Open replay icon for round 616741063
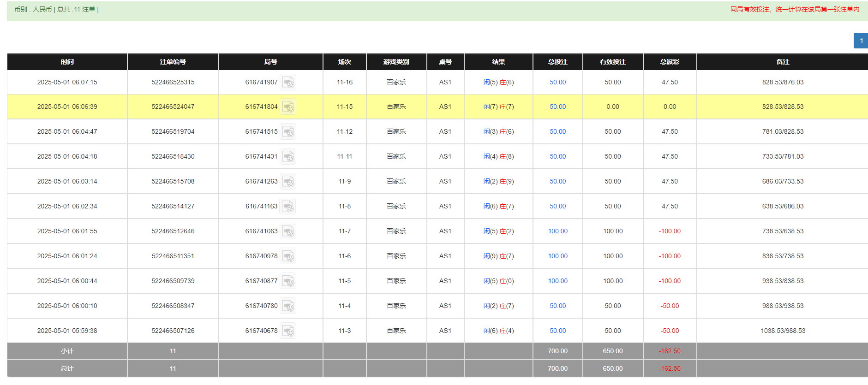 (x=288, y=231)
